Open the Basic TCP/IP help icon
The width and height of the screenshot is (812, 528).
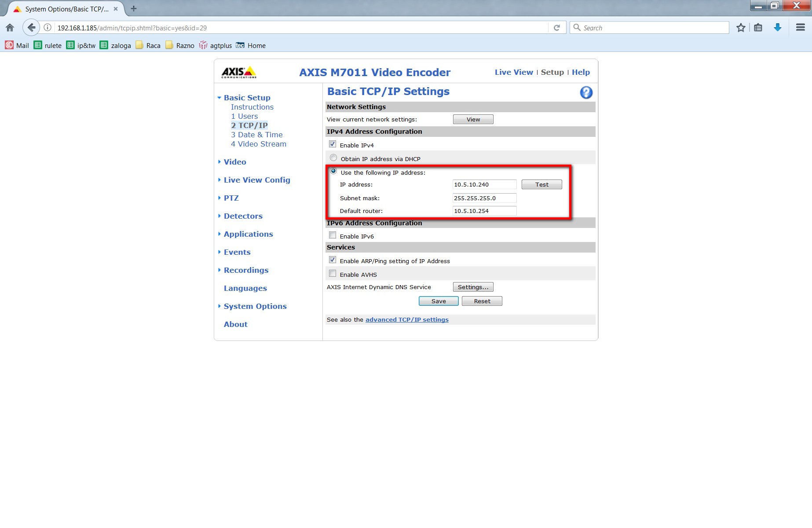586,92
